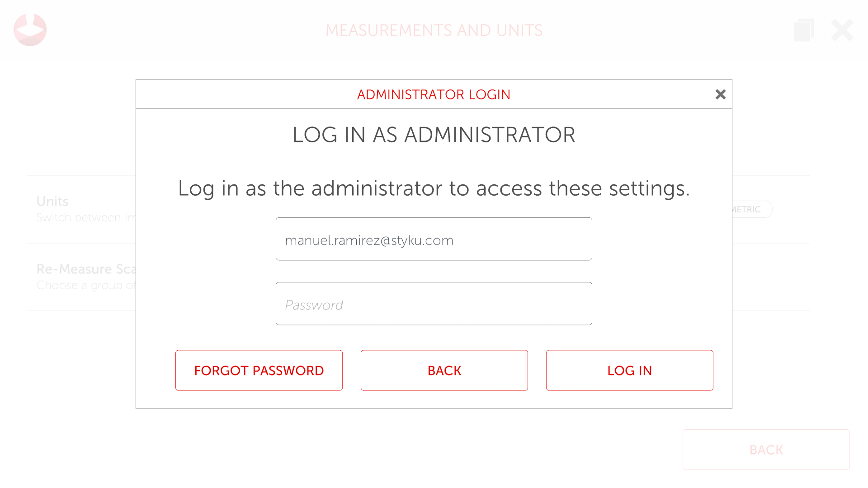Click the Styku logo icon
The height and width of the screenshot is (488, 868).
(x=30, y=30)
